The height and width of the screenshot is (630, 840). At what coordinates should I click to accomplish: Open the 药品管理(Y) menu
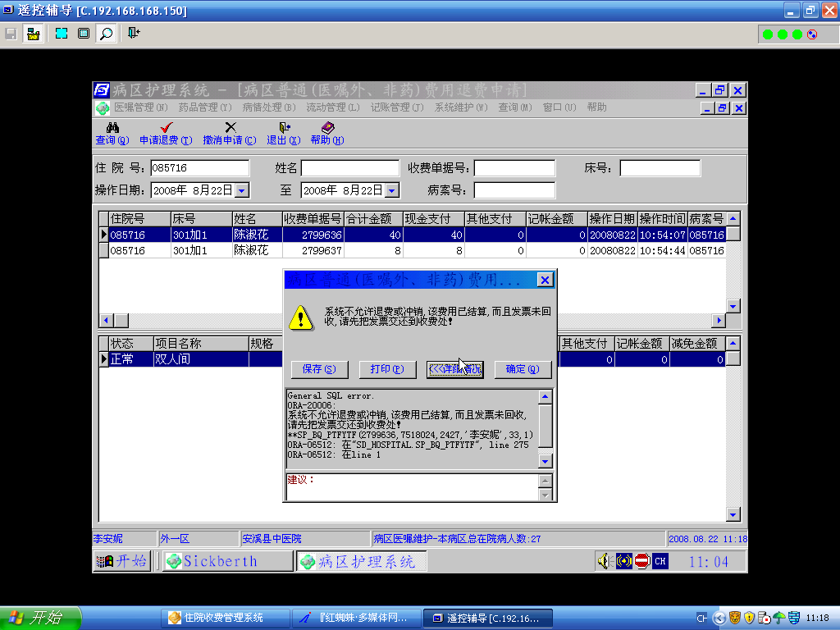[205, 107]
